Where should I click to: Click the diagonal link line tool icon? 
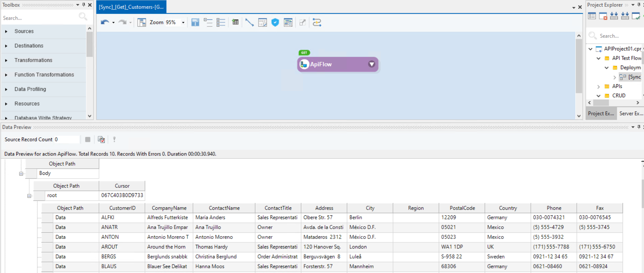point(249,22)
